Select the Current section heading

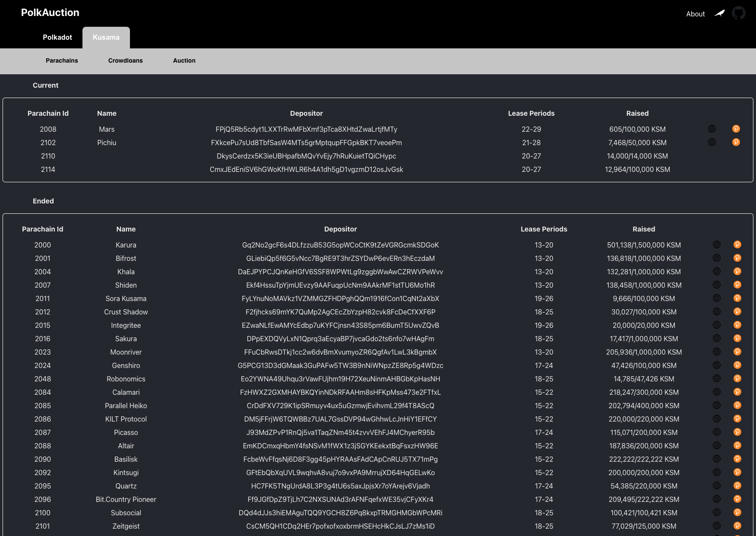click(x=45, y=85)
